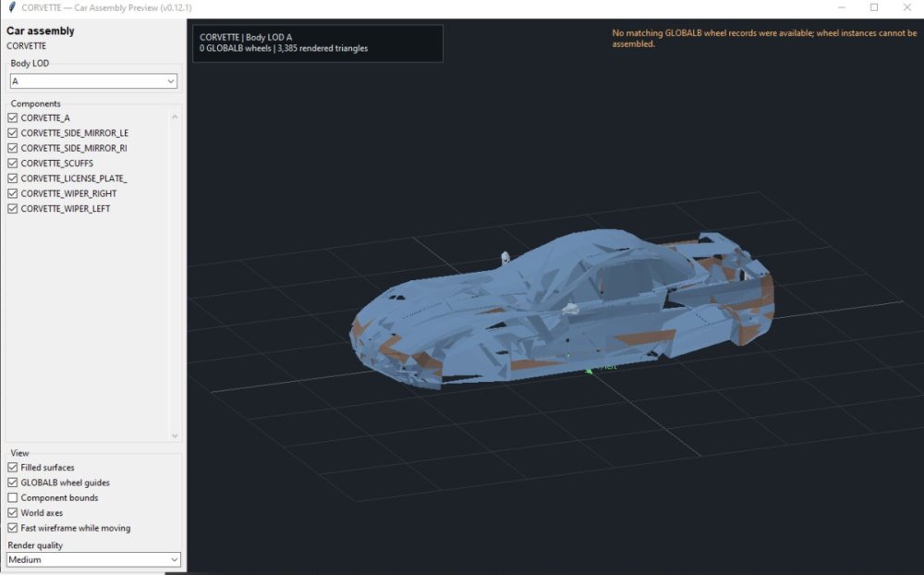The height and width of the screenshot is (575, 924).
Task: Toggle CORVETTE_SIDE_MIRROR_LE component checkbox
Action: 12,133
